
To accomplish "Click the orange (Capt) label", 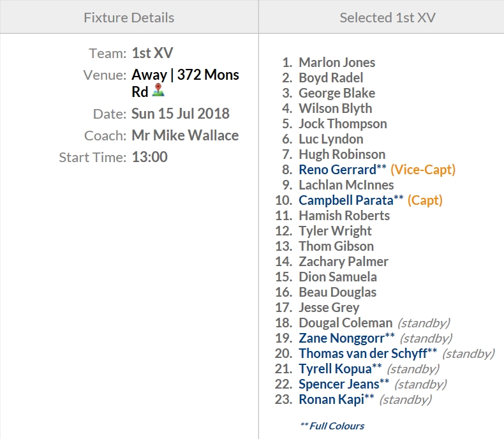I will click(x=425, y=200).
